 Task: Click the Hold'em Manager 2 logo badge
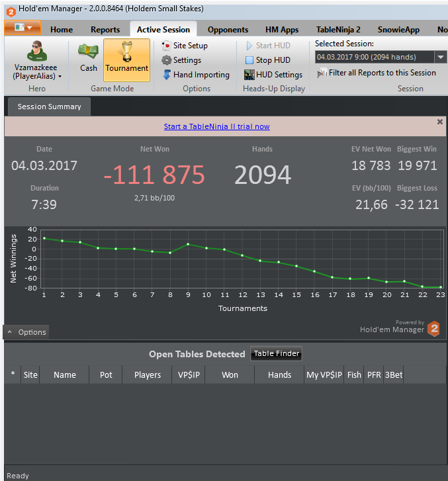point(434,329)
